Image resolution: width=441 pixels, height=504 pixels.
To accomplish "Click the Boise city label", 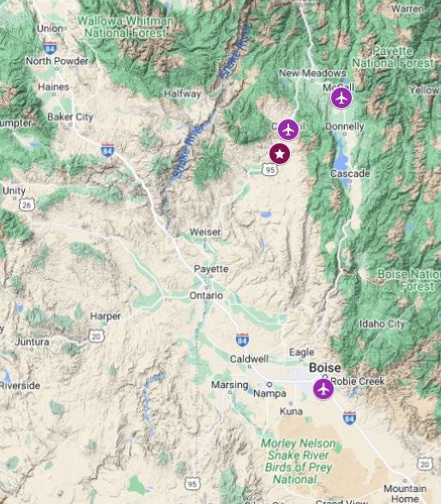I will [324, 367].
